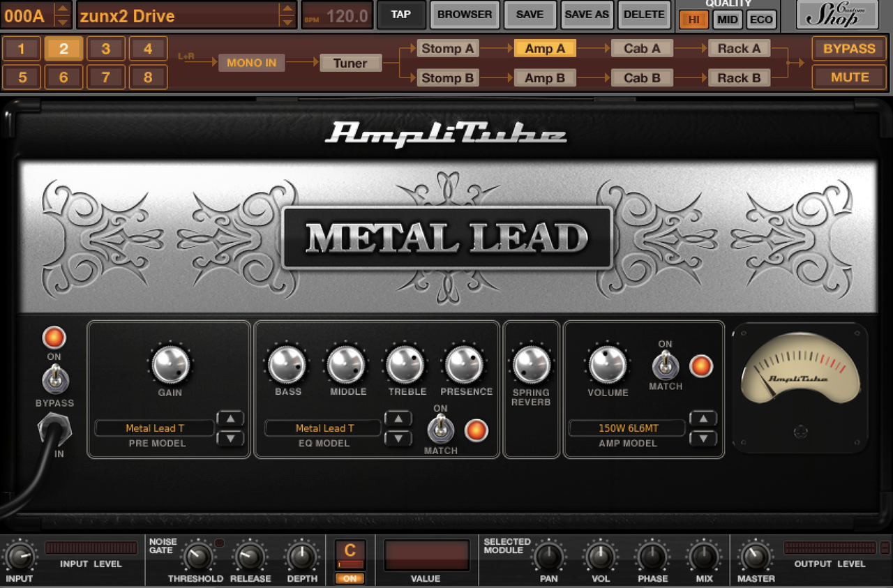
Task: Click the MASTER knob
Action: click(x=754, y=557)
